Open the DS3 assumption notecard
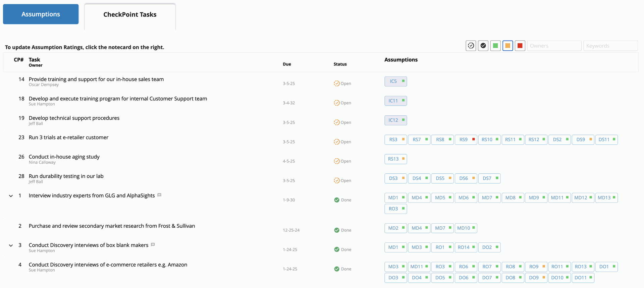 (396, 179)
